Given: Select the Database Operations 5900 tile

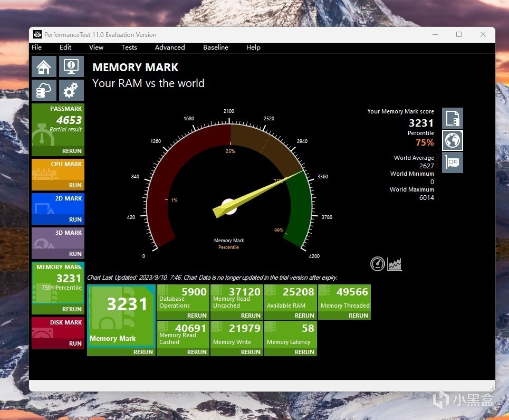Looking at the screenshot, I should pos(183,298).
